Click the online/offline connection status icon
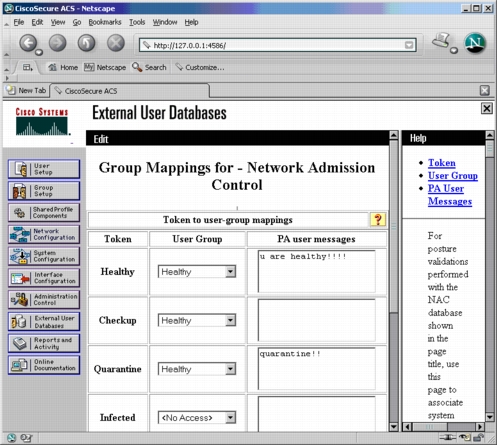 pyautogui.click(x=448, y=438)
